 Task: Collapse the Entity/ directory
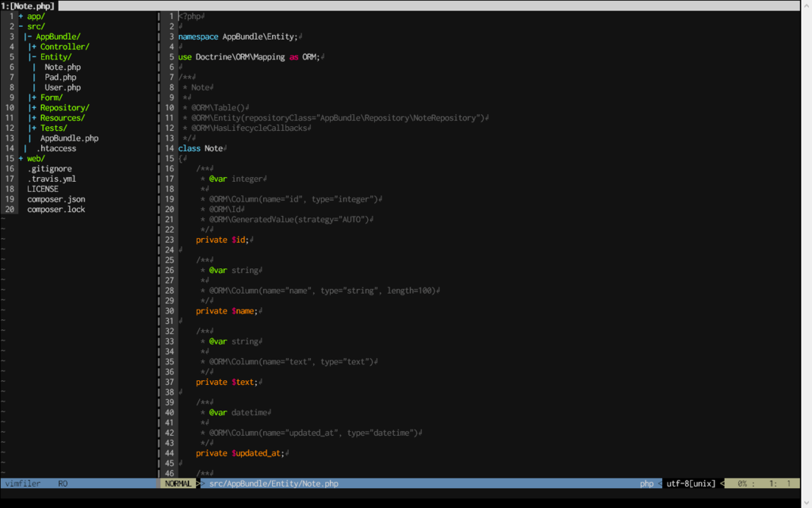(x=52, y=57)
